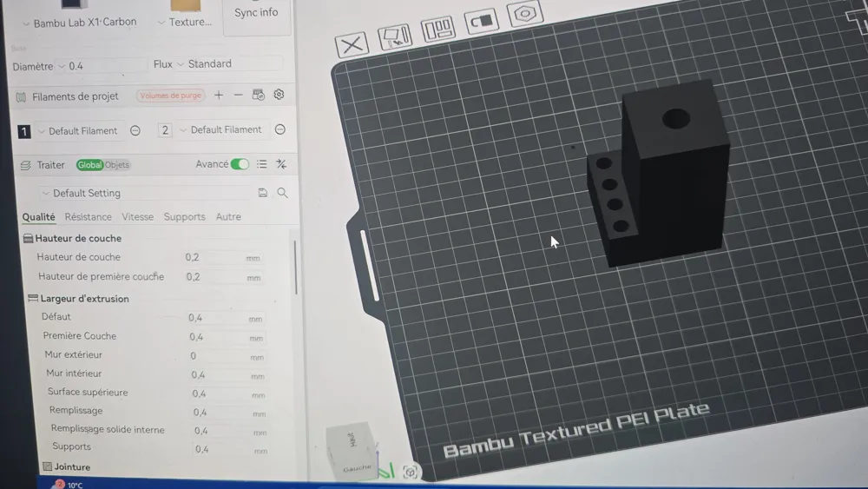Click the Mur extérieur width input field
The width and height of the screenshot is (868, 489).
pos(215,356)
